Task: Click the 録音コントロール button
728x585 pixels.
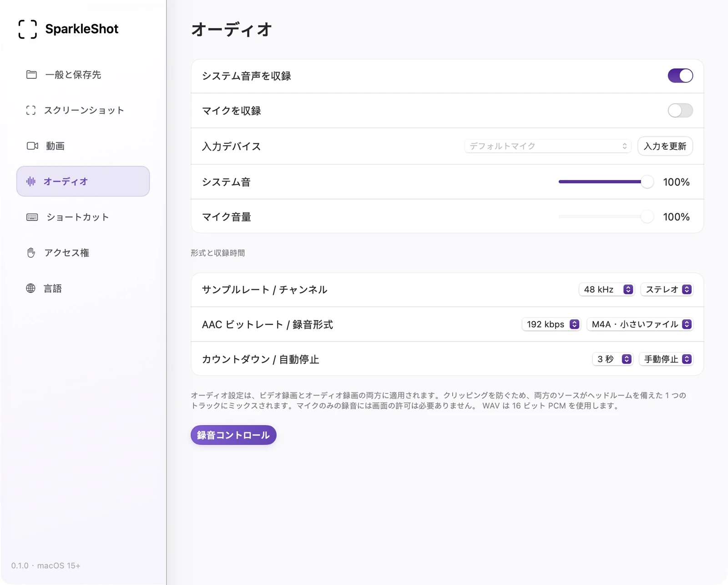Action: 233,435
